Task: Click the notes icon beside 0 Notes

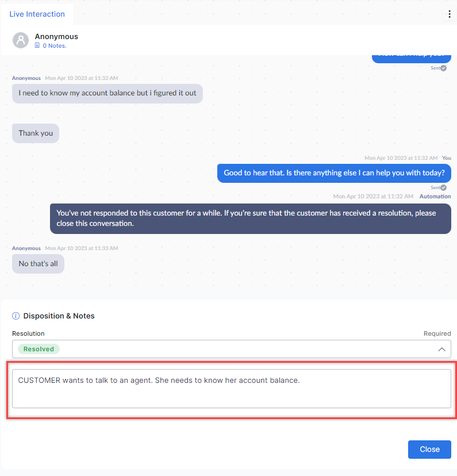Action: point(37,45)
